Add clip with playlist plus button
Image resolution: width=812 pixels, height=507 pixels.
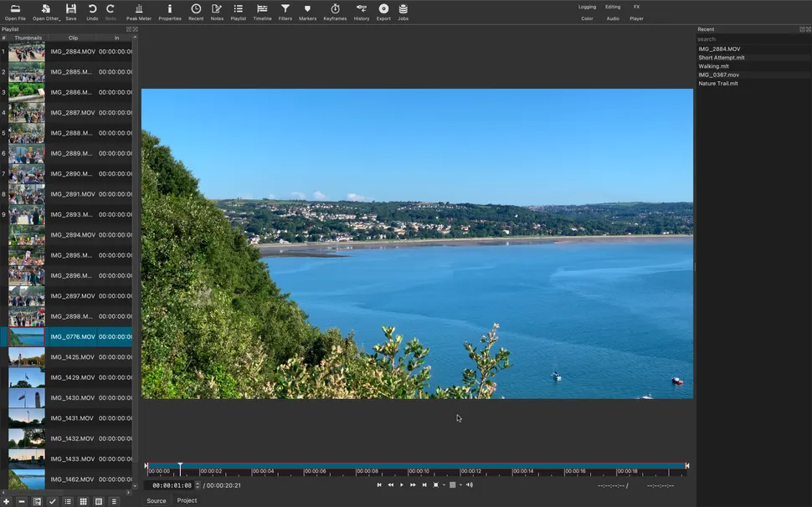(7, 501)
